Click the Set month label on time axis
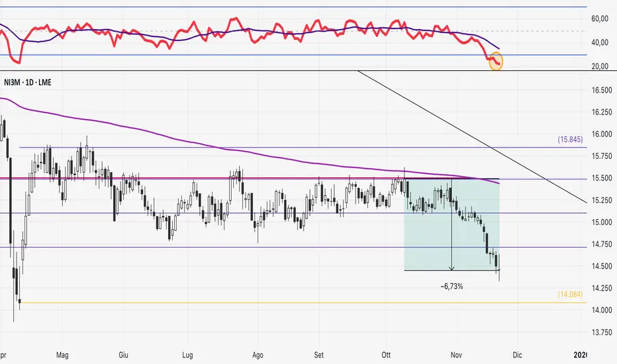The height and width of the screenshot is (364, 617). coord(318,355)
